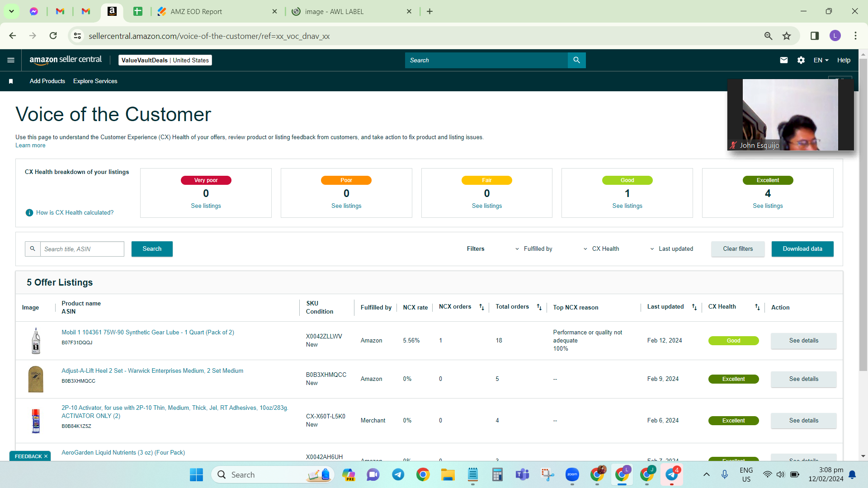
Task: Open File Explorer from the taskbar
Action: [448, 474]
